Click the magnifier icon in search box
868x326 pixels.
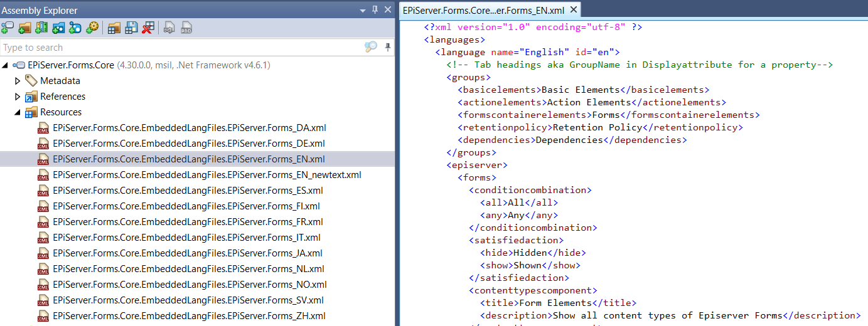click(371, 48)
